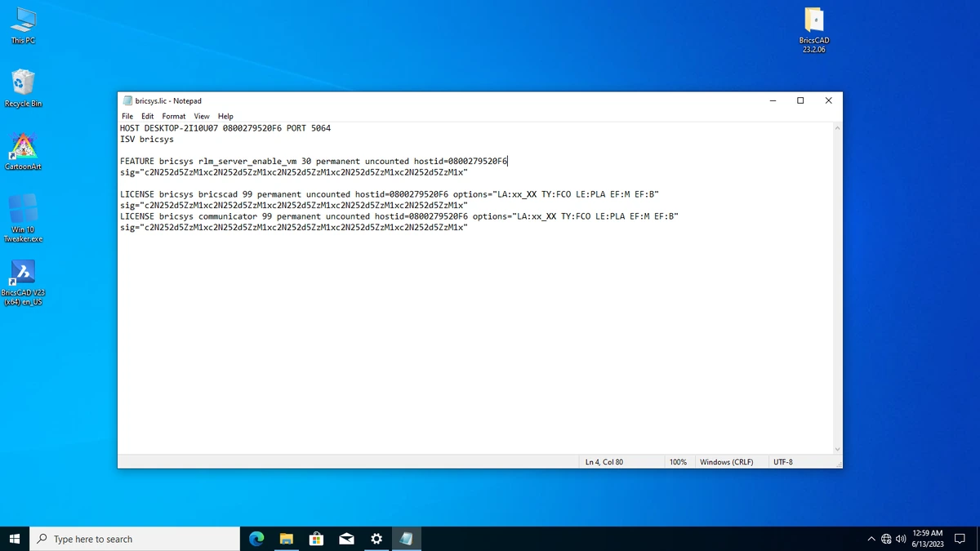980x551 pixels.
Task: Select the BricsCAD V23 (x64) en_US shortcut
Action: 23,282
